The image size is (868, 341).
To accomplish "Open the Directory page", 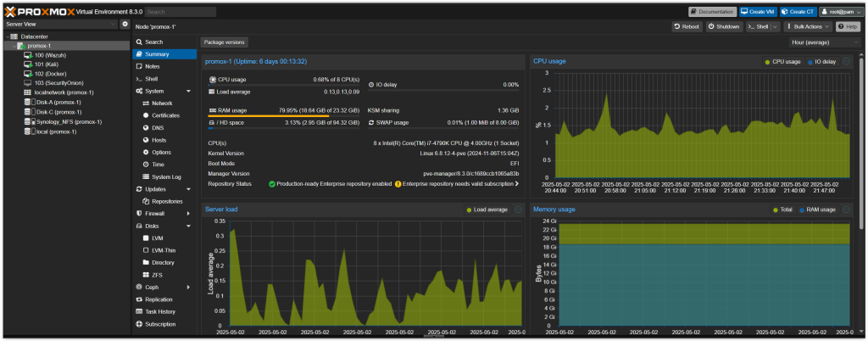I will 164,262.
